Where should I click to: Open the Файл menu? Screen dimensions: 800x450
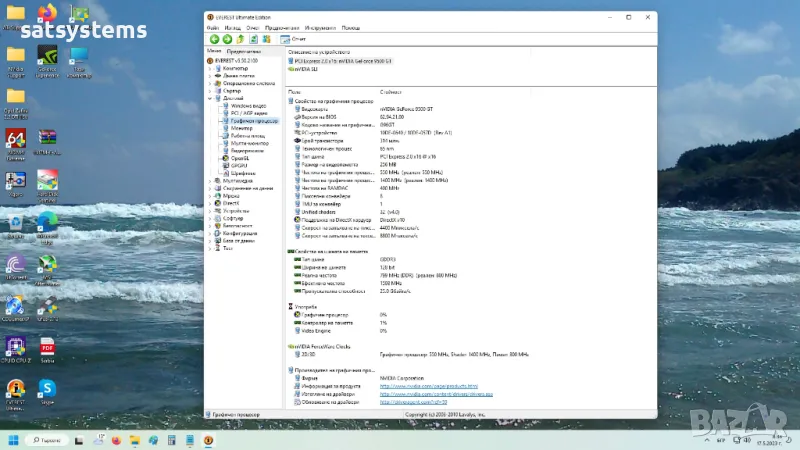coord(213,28)
